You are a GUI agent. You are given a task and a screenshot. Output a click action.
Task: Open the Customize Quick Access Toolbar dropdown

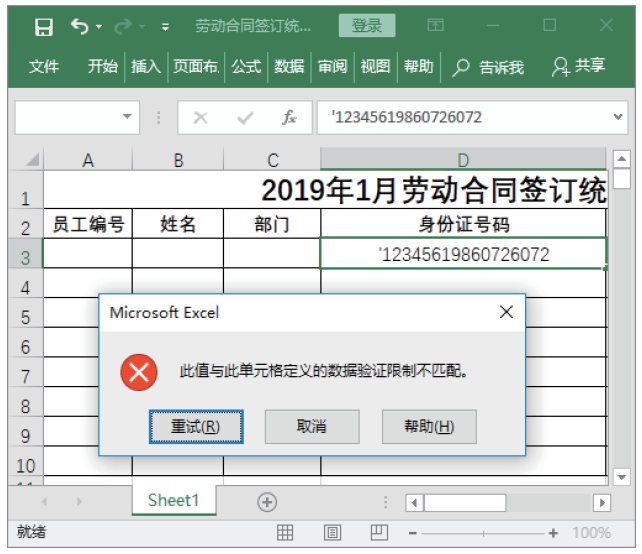(x=165, y=27)
